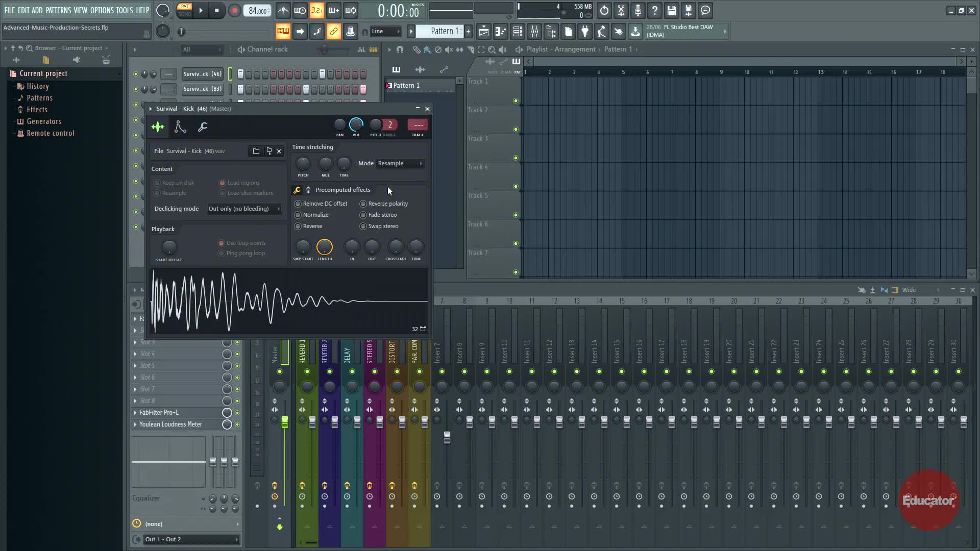Open the PATTERNS menu

58,10
